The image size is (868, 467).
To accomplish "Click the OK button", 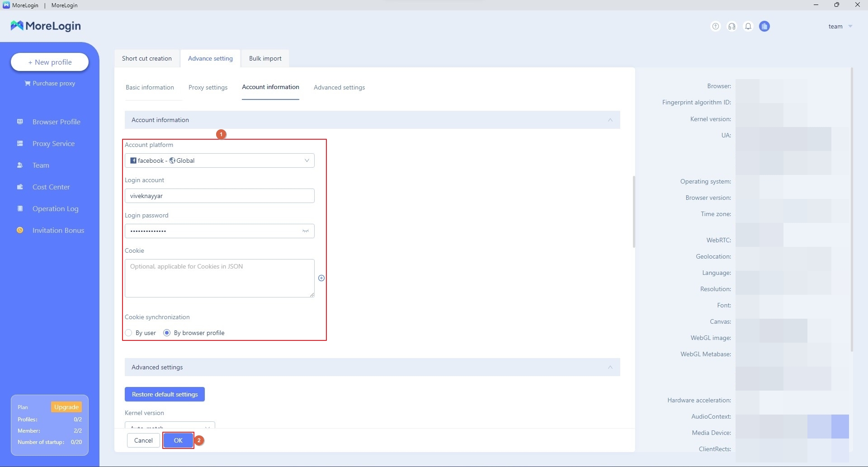I will pyautogui.click(x=178, y=440).
